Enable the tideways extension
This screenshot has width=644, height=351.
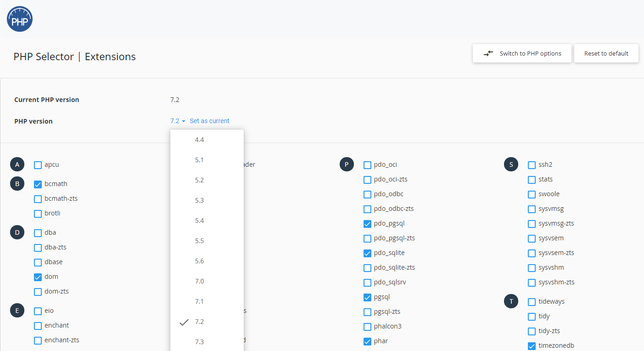[x=532, y=302]
